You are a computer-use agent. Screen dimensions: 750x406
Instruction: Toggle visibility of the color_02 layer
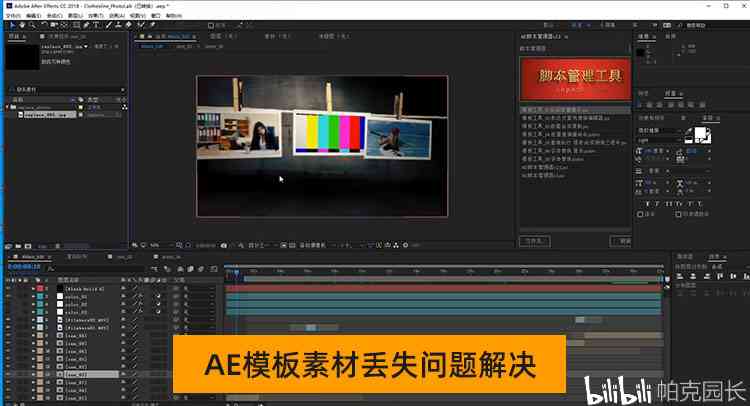(x=8, y=304)
